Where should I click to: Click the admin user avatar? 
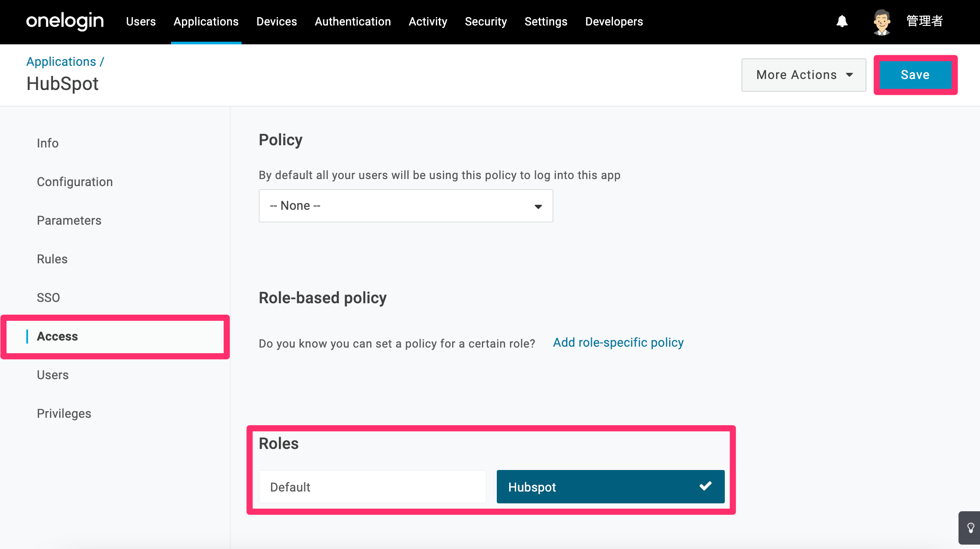point(882,22)
